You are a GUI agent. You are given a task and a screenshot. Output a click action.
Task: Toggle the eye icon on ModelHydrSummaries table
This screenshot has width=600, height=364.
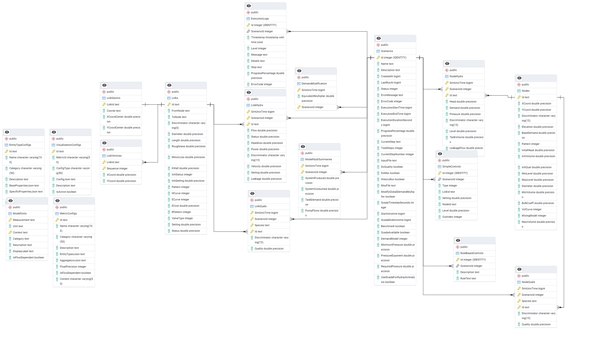[x=303, y=147]
